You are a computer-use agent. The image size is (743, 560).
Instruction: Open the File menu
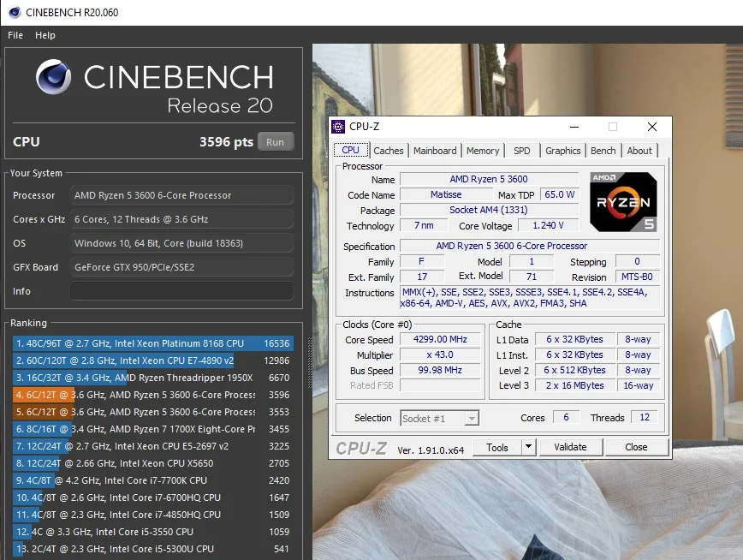click(x=15, y=35)
